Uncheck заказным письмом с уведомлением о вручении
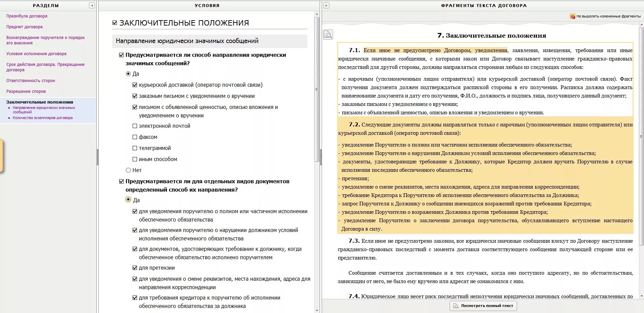This screenshot has height=313, width=644. click(135, 96)
